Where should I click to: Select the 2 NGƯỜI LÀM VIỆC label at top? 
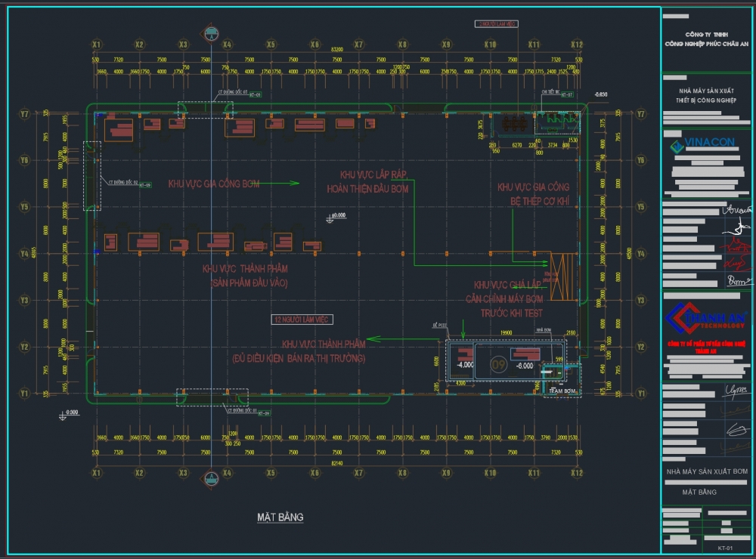coord(497,24)
